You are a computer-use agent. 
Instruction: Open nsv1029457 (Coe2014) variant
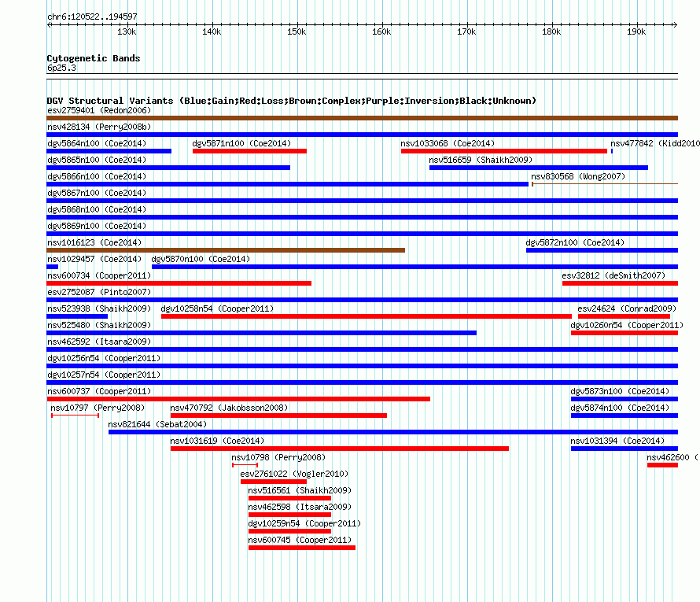94,259
